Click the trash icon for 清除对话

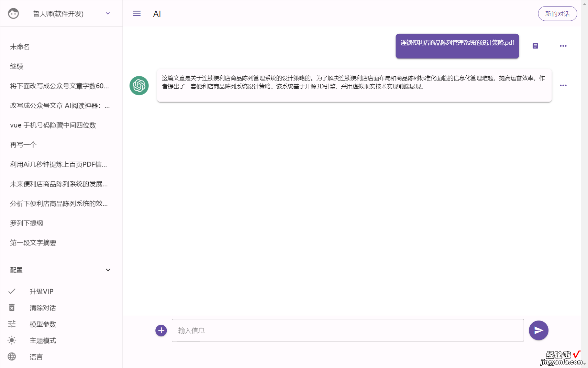(12, 307)
